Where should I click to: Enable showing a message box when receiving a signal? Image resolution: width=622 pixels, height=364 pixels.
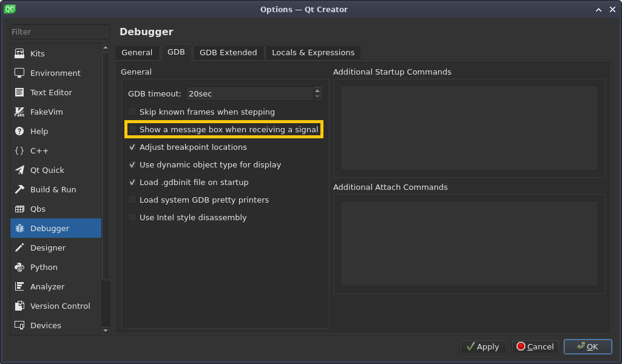click(132, 129)
